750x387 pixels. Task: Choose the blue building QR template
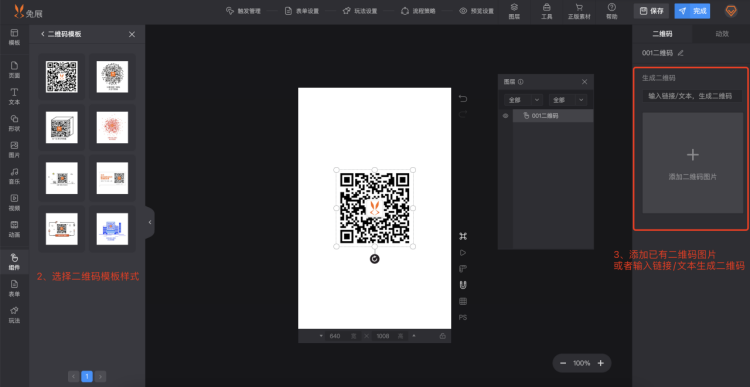(112, 229)
